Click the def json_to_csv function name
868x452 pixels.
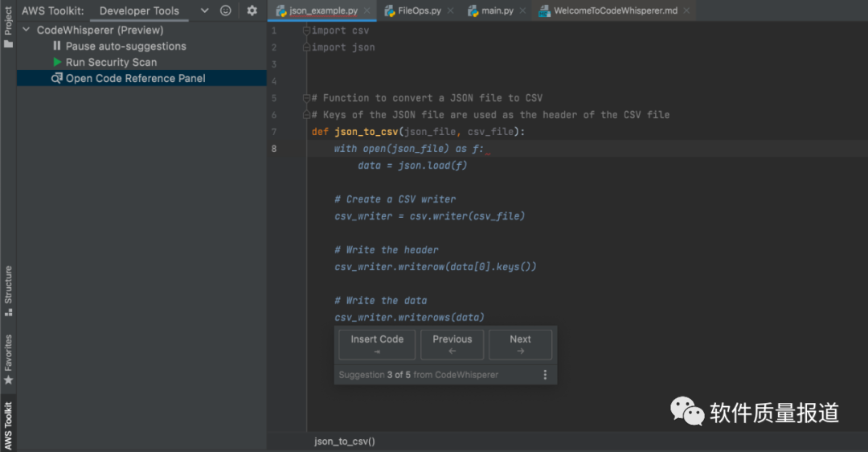pyautogui.click(x=366, y=132)
